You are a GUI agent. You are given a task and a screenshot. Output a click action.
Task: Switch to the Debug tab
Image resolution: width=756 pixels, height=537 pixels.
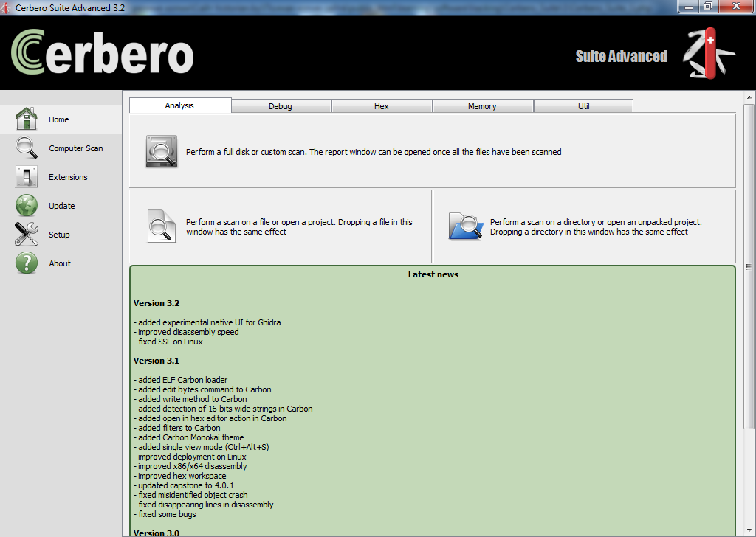pyautogui.click(x=281, y=106)
